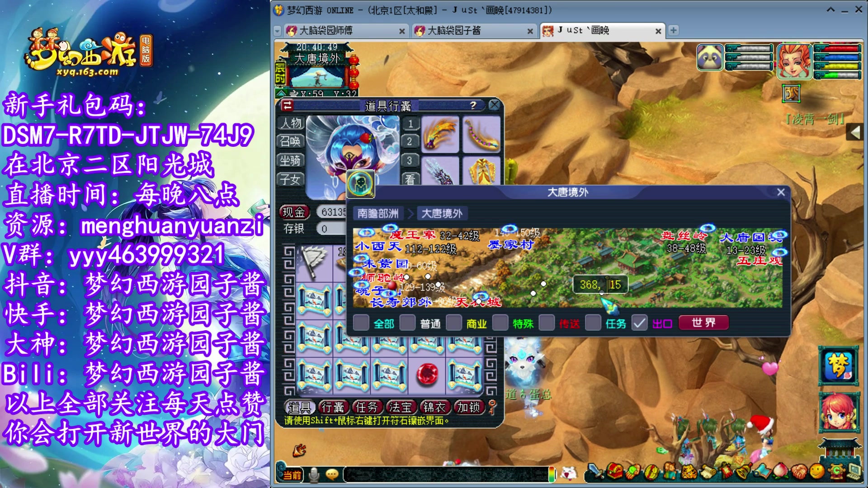Viewport: 868px width, 488px height.
Task: Click the 当前 chat channel button
Action: click(292, 475)
